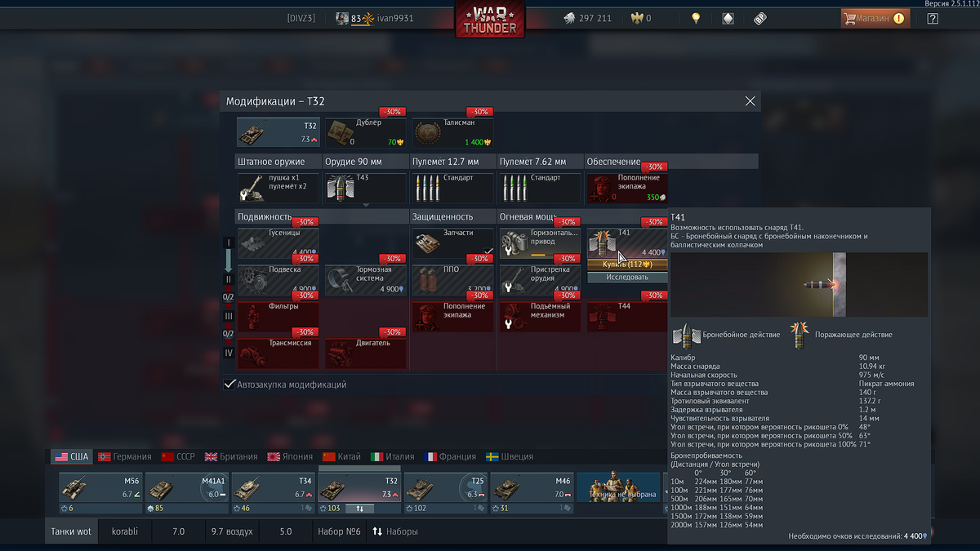Choose Стандарт belt for 12.7 mm machine gun

(x=453, y=187)
